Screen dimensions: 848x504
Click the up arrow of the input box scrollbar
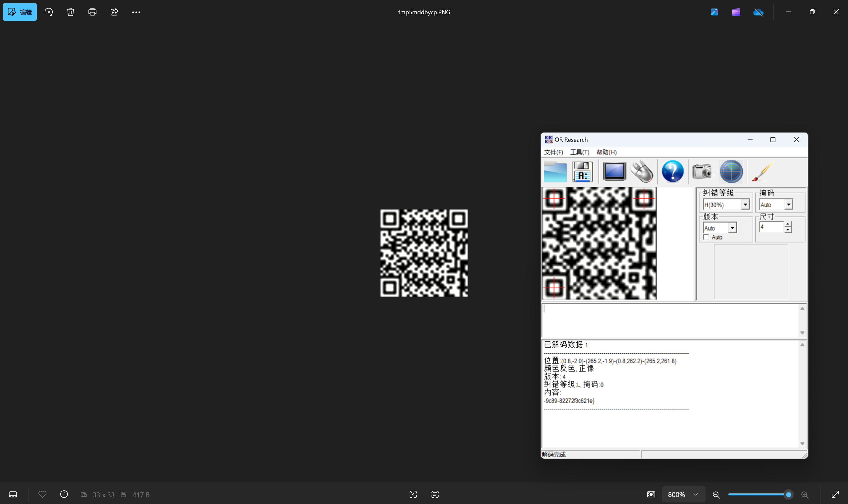[803, 308]
